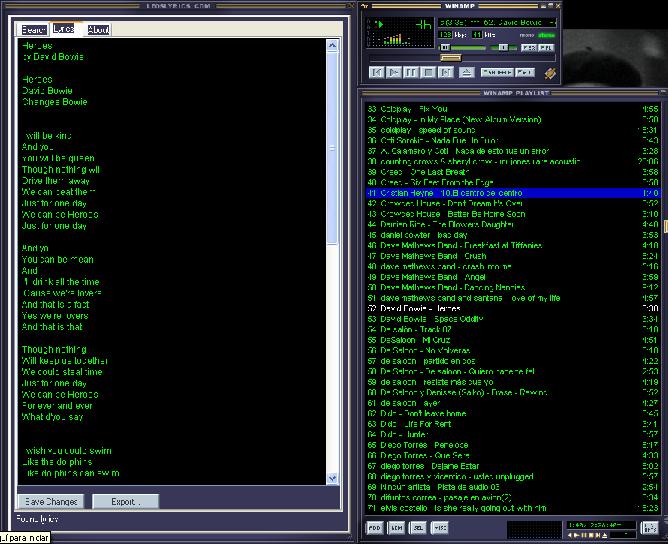Click the Save Changes button

51,502
